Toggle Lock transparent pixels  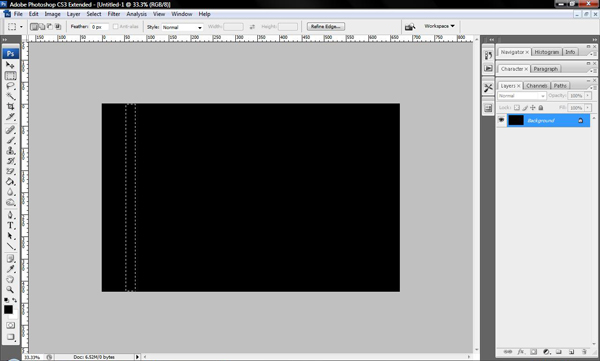(x=517, y=108)
